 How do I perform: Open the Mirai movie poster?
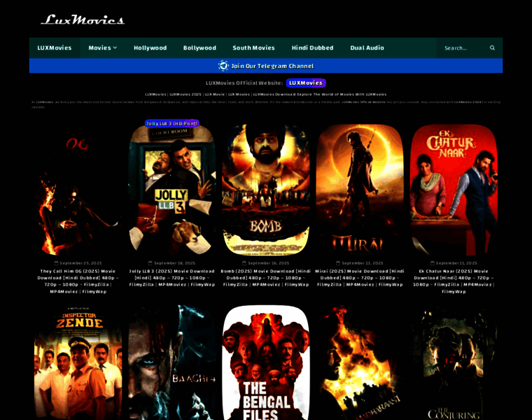360,190
